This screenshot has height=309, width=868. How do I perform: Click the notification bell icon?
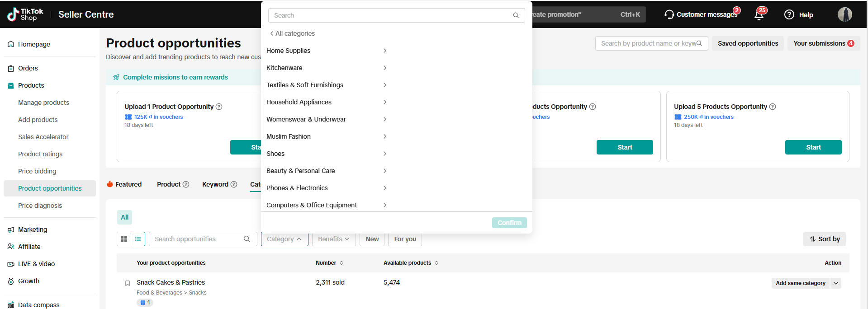point(759,15)
